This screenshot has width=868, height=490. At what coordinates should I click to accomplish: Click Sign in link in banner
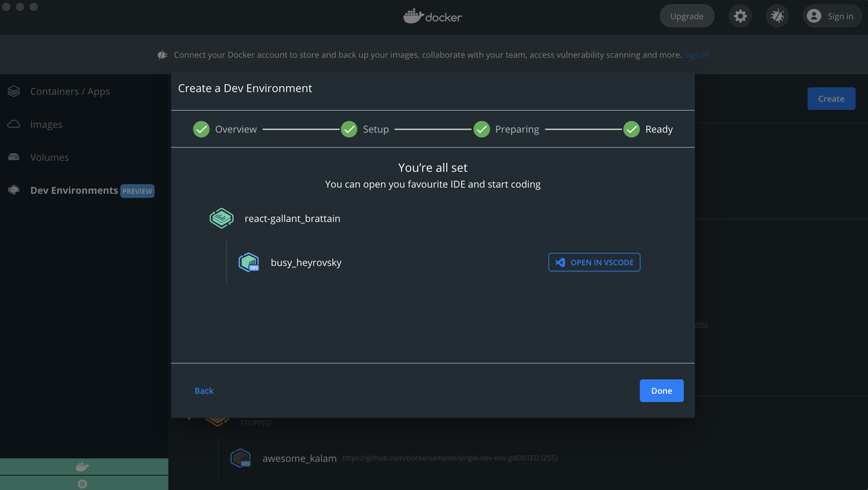[x=696, y=55]
